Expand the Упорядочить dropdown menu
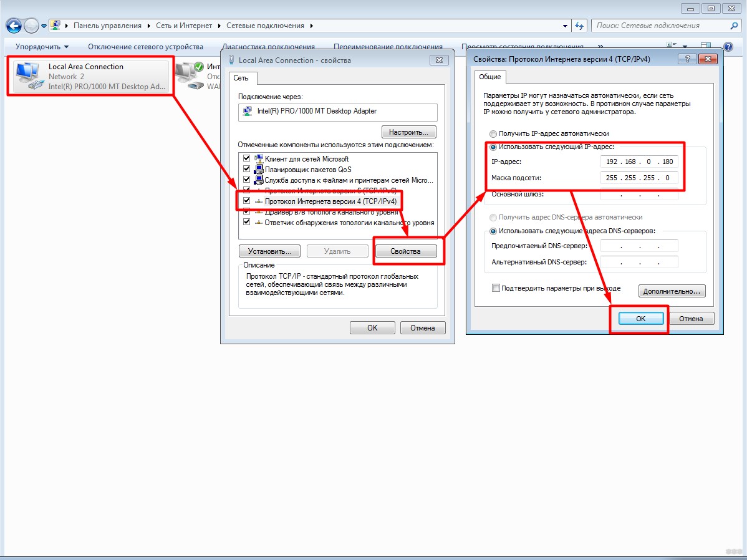This screenshot has height=560, width=747. click(42, 47)
